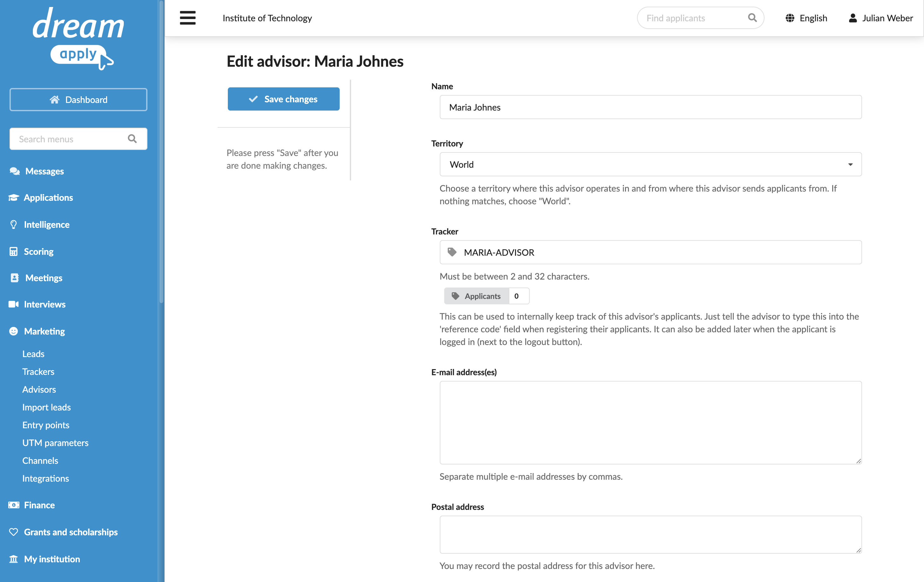Click the Search menus input field
Viewport: 924px width, 582px height.
click(78, 139)
